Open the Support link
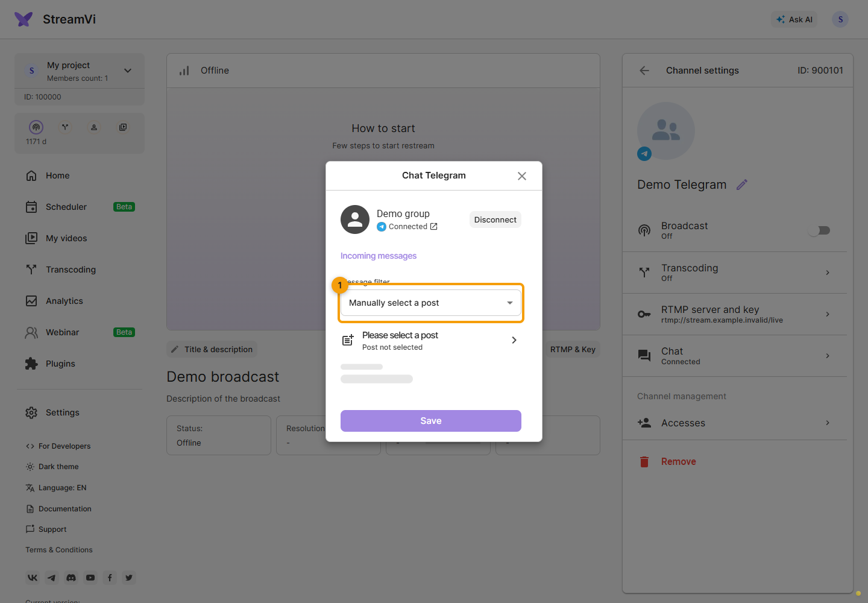Viewport: 868px width, 603px height. [46, 529]
